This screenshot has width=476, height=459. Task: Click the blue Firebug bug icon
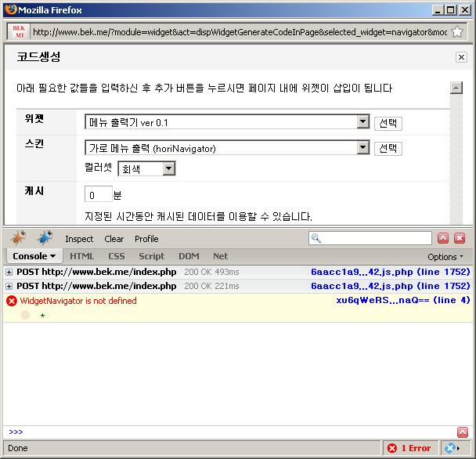click(45, 238)
